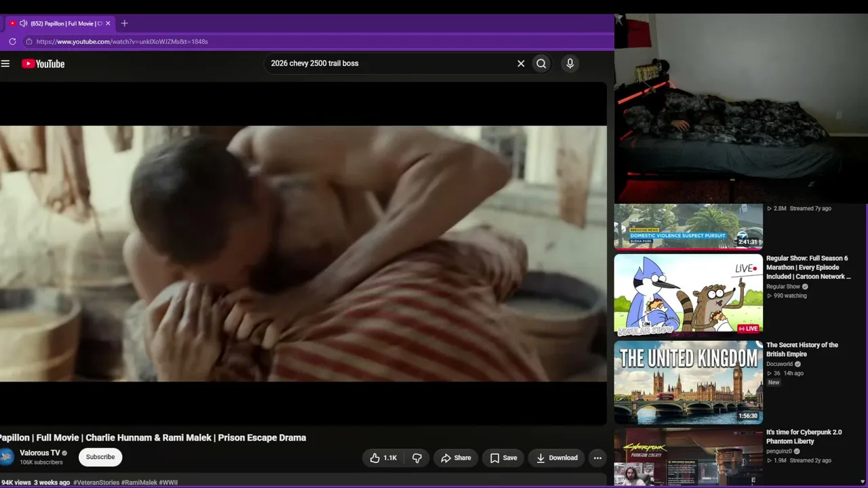Click the '106K subscribers' text
The width and height of the screenshot is (868, 488).
tap(41, 462)
